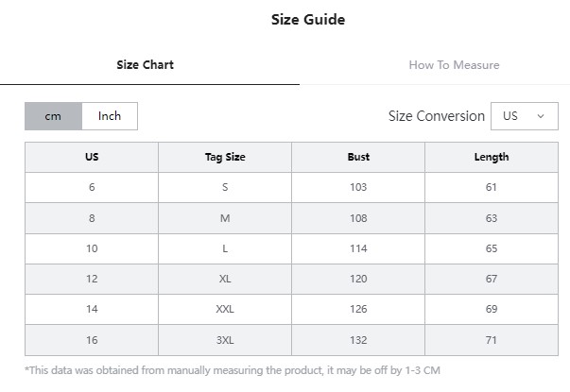
Task: Open the US size conversion dropdown
Action: pos(525,116)
